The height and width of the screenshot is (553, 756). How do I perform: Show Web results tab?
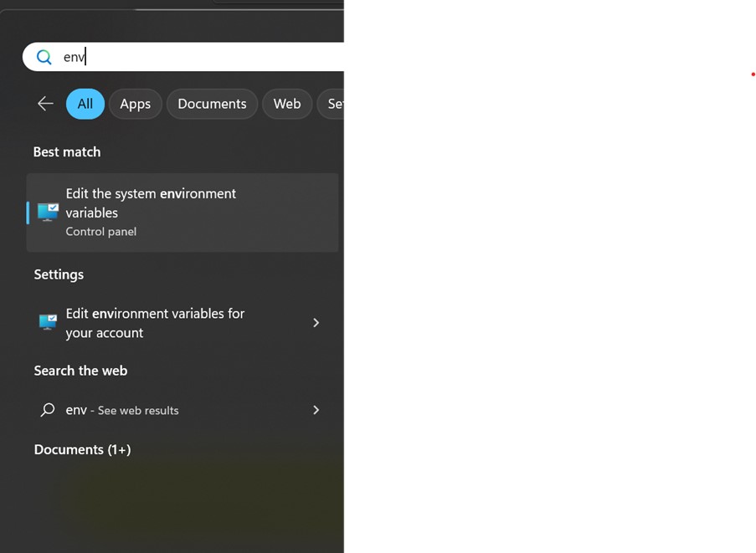pyautogui.click(x=287, y=104)
